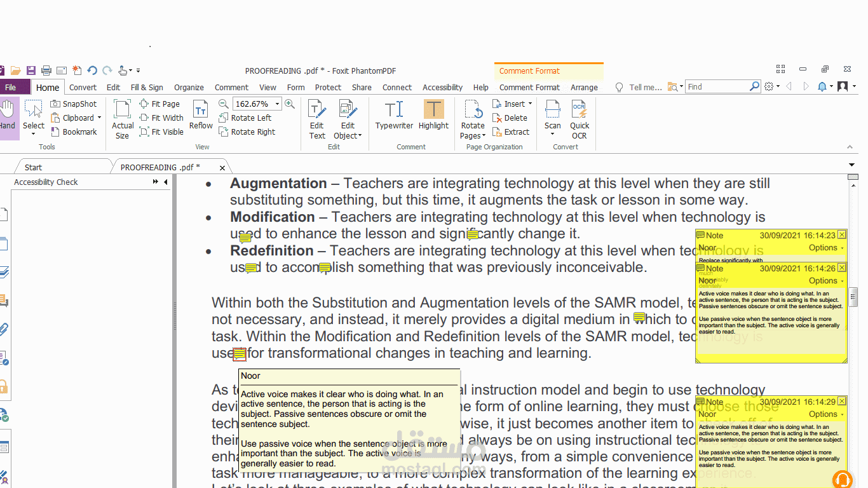Switch to the Convert ribbon tab
Image resolution: width=868 pixels, height=488 pixels.
[83, 87]
